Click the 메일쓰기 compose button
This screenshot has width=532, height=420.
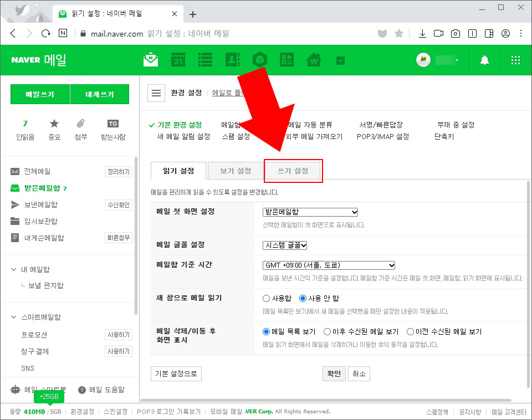tap(40, 94)
